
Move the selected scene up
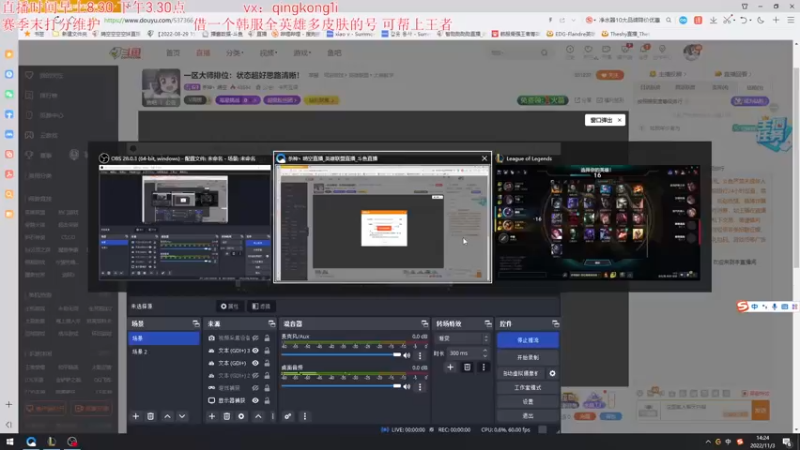tap(167, 416)
